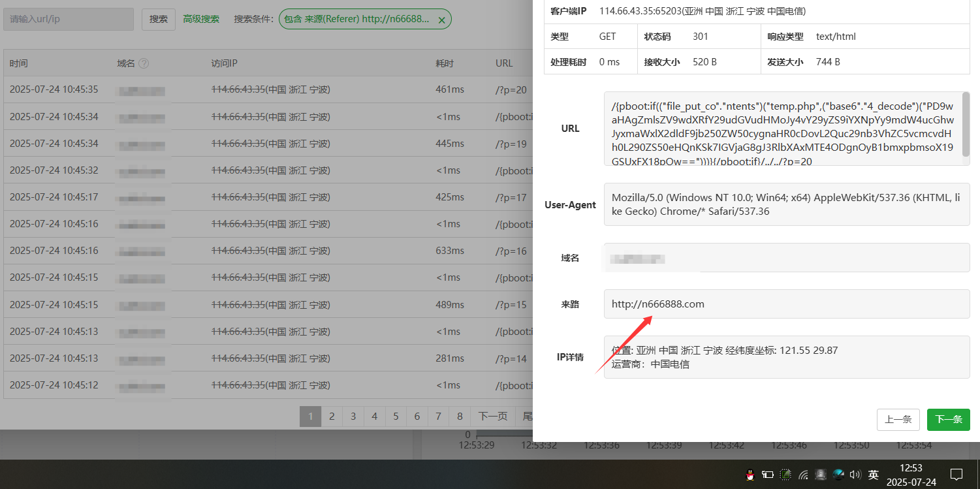The width and height of the screenshot is (980, 489).
Task: Click the 461ms duration cell
Action: tap(450, 89)
